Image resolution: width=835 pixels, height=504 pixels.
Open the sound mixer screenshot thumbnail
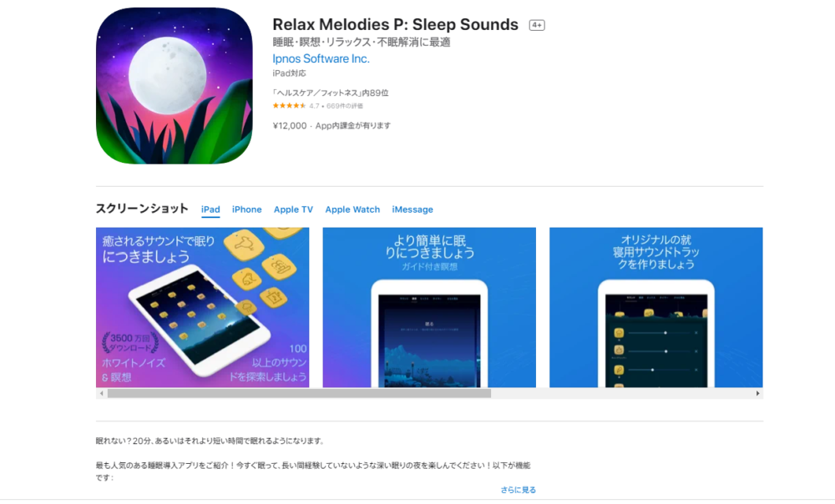(656, 307)
